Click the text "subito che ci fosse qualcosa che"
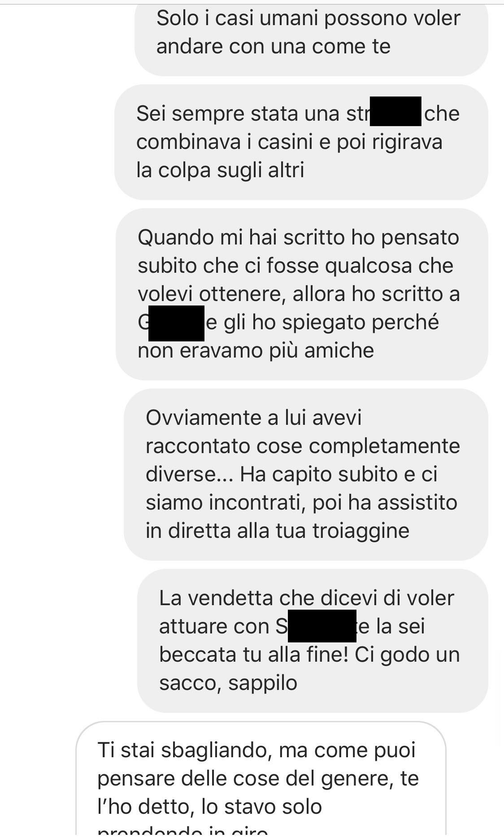The height and width of the screenshot is (838, 504). point(295,266)
